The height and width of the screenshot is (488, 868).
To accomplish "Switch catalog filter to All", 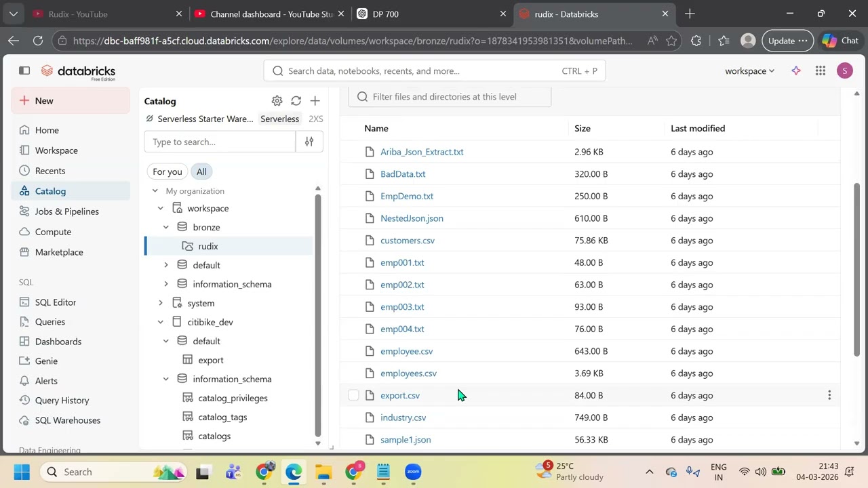I will 201,171.
